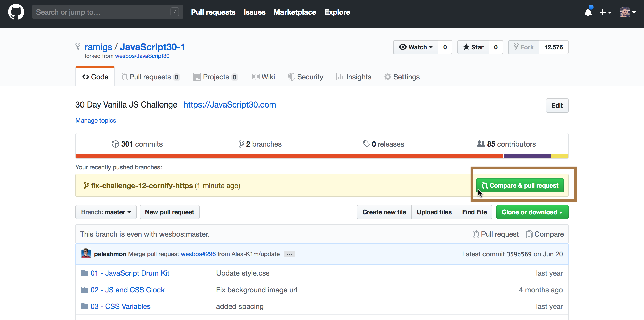The width and height of the screenshot is (644, 320).
Task: View the stargazers count
Action: click(496, 47)
